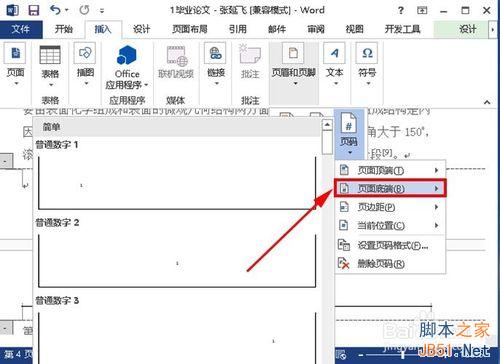
Task: Switch to the 审阅 (Review) tab
Action: [x=316, y=29]
